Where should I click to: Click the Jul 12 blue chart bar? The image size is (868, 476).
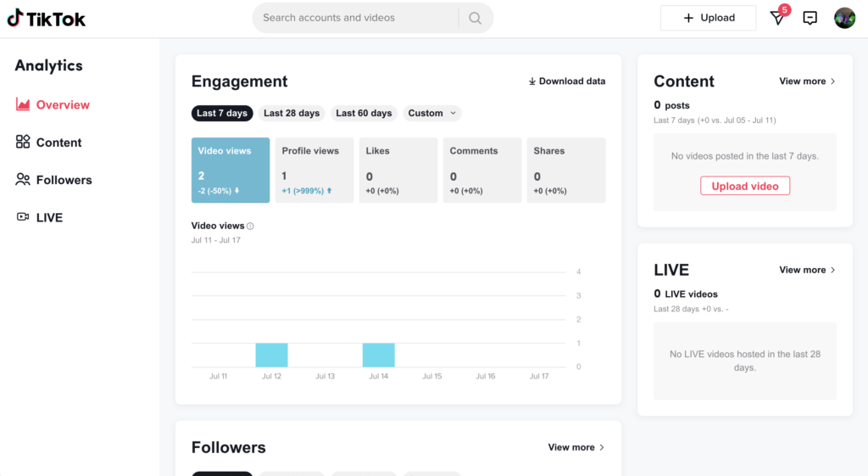tap(271, 355)
